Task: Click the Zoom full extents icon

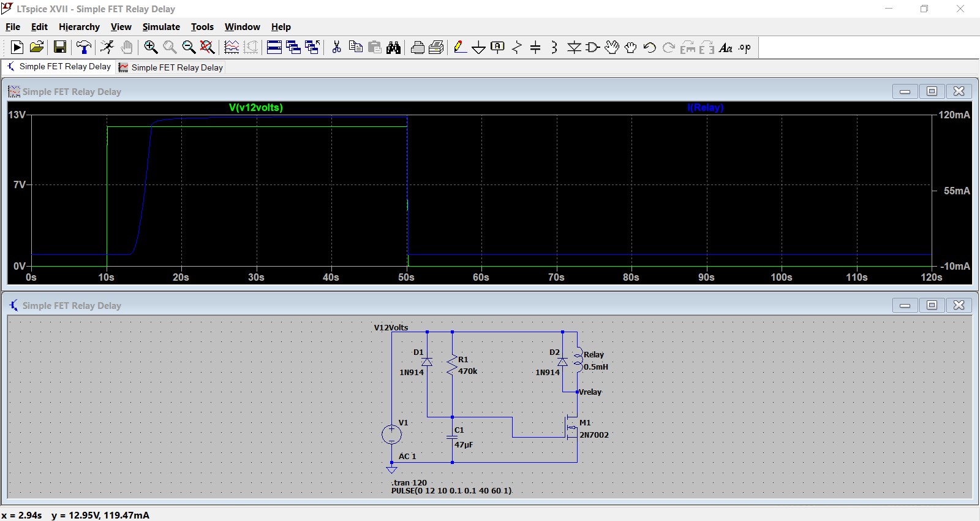Action: tap(208, 47)
